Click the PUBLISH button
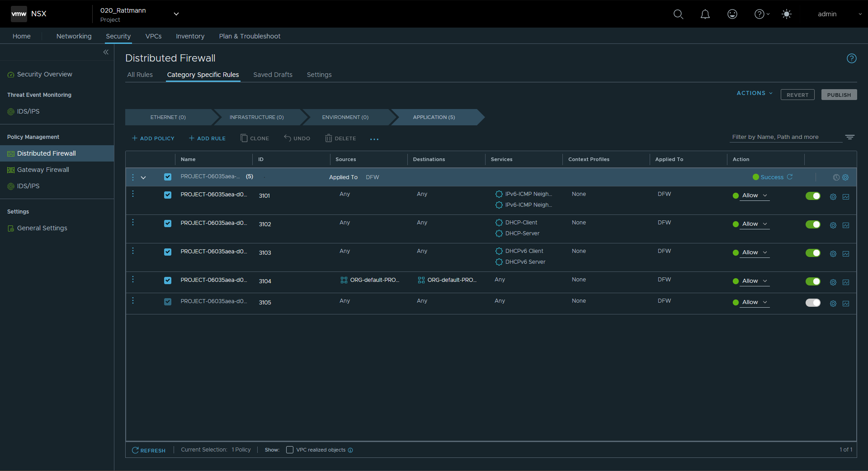The image size is (868, 471). click(x=839, y=95)
